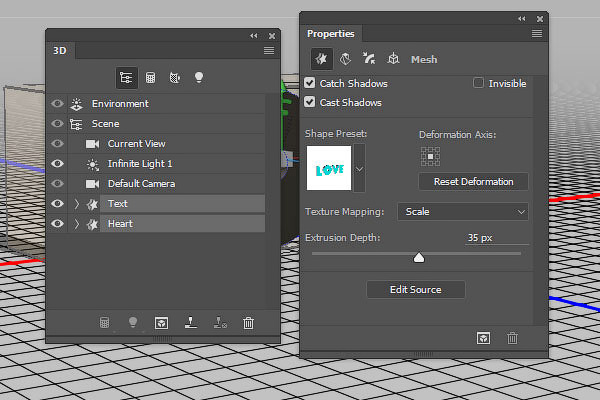Viewport: 600px width, 400px height.
Task: Select the Current View row
Action: [157, 144]
